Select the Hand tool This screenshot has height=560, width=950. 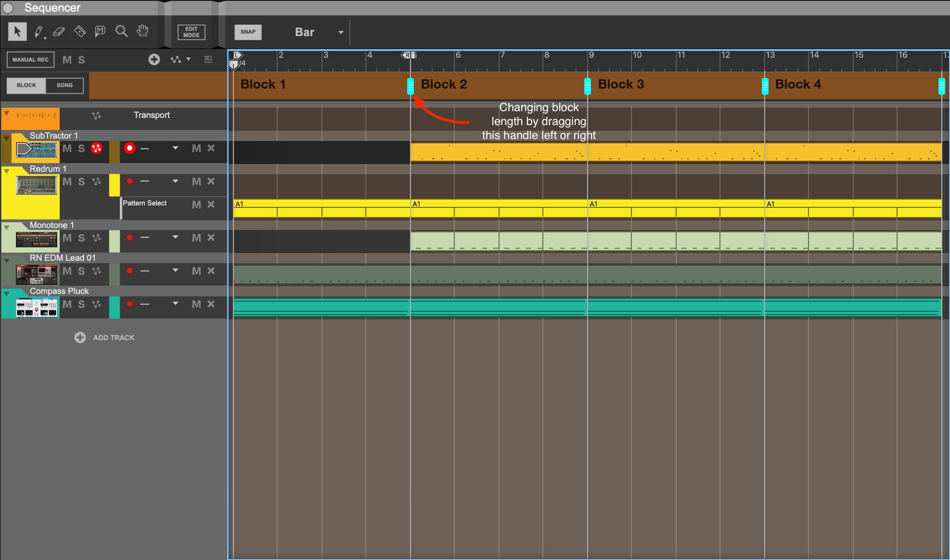[x=142, y=32]
